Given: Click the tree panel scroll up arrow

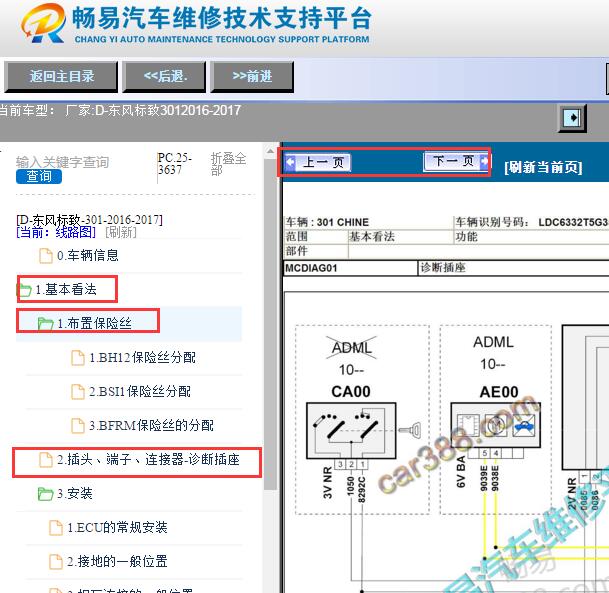Looking at the screenshot, I should pyautogui.click(x=270, y=151).
